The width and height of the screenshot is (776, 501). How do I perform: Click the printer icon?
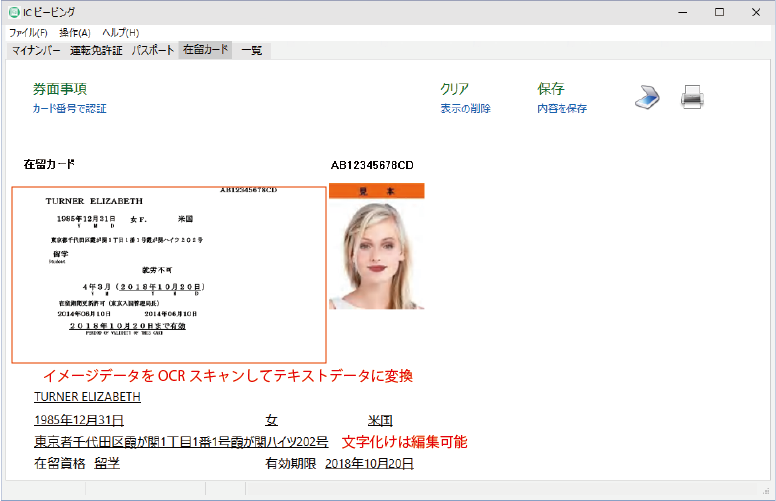pyautogui.click(x=694, y=97)
